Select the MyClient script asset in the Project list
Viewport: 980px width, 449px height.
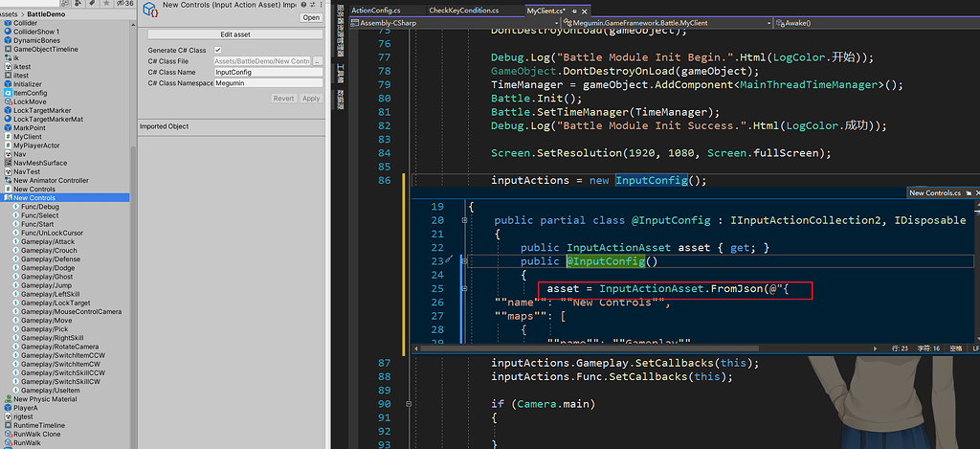[x=27, y=137]
